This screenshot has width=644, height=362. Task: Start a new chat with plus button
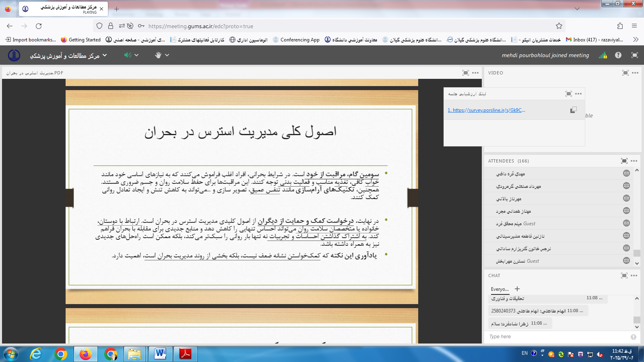(517, 289)
